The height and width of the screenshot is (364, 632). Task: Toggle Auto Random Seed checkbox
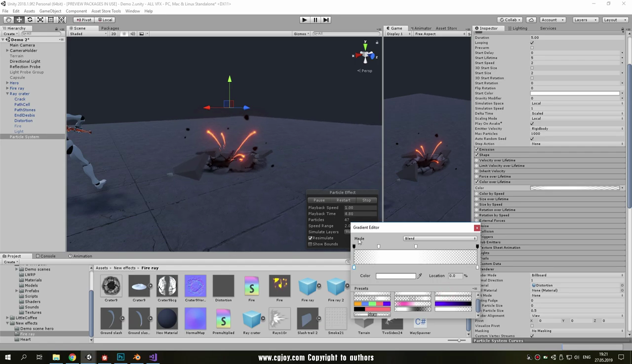coord(532,139)
